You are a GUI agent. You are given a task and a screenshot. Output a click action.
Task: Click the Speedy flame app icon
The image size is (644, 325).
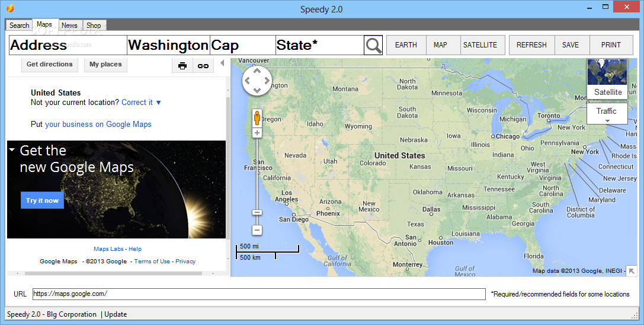pyautogui.click(x=10, y=8)
